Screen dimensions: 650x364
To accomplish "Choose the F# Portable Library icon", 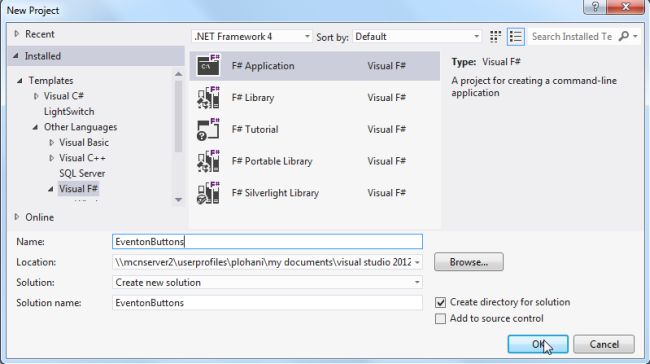I will coord(208,161).
